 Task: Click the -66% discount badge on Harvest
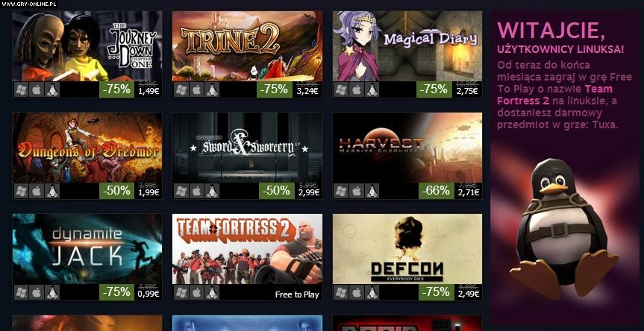(435, 191)
